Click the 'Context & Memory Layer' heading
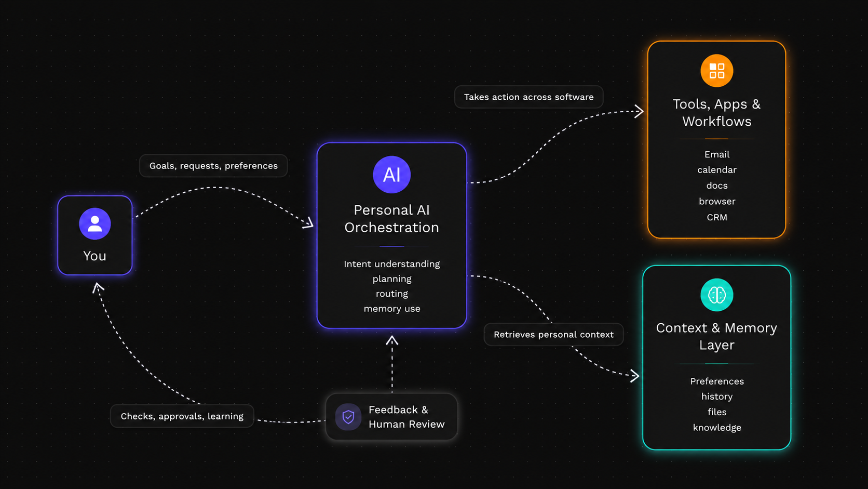868x489 pixels. pos(717,336)
